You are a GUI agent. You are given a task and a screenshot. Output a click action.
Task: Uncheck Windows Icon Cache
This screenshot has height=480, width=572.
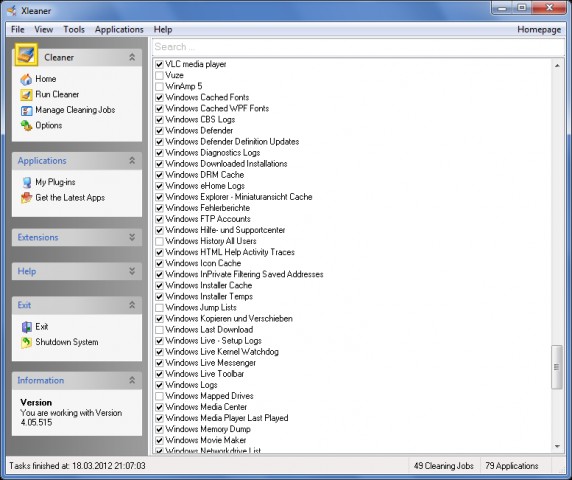pyautogui.click(x=159, y=263)
